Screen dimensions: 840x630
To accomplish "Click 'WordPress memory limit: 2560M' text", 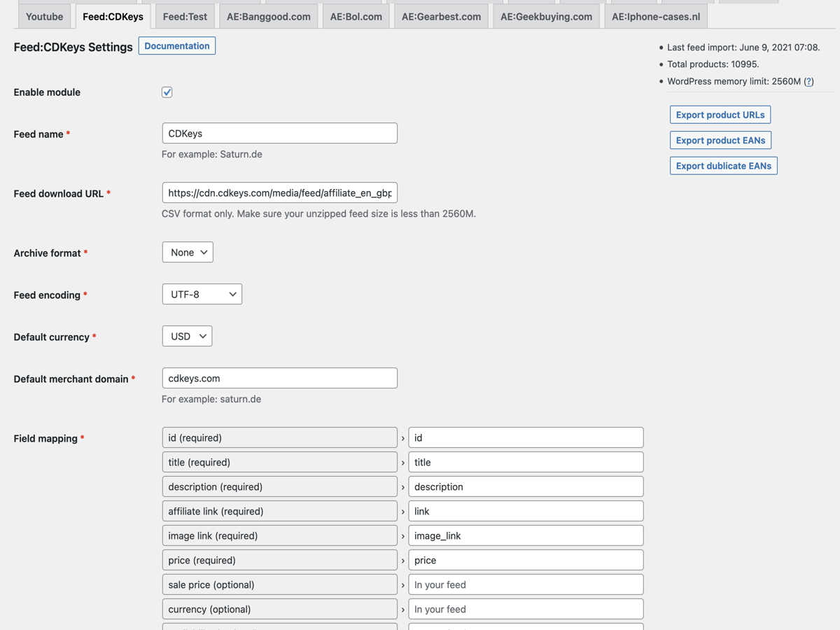I will pos(734,81).
